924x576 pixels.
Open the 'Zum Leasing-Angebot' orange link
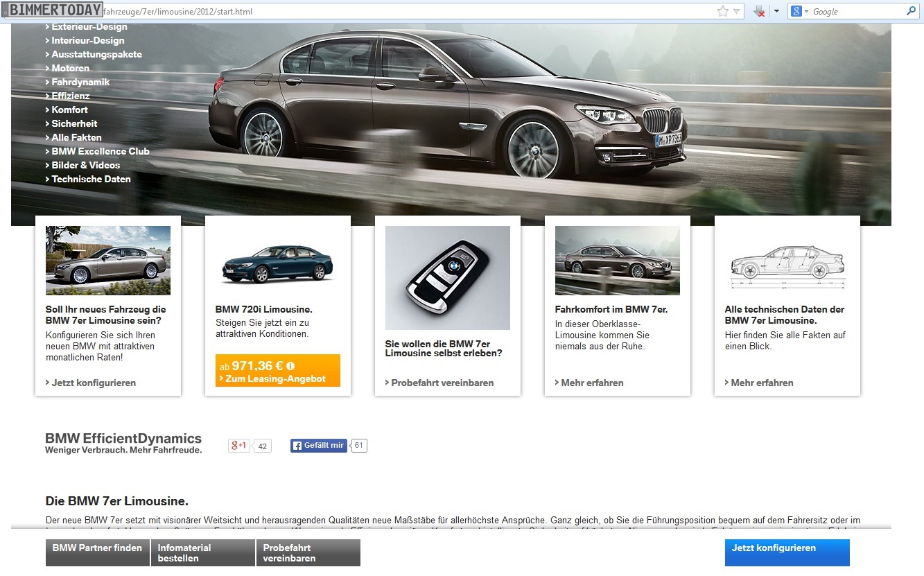[x=275, y=378]
